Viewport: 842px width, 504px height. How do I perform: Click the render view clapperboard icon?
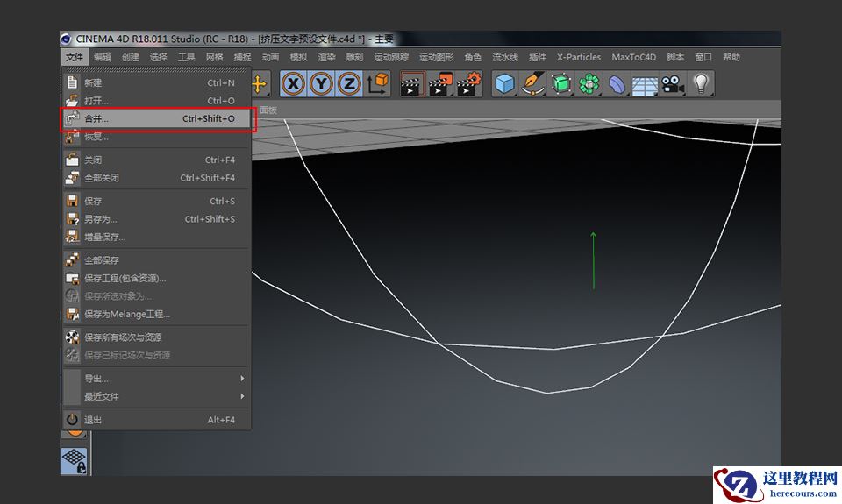(412, 84)
